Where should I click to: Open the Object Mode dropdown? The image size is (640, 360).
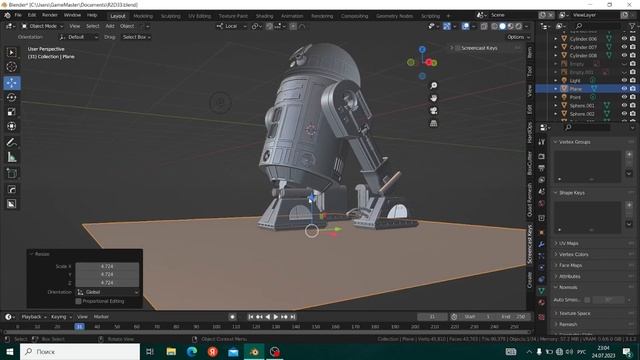(42, 26)
